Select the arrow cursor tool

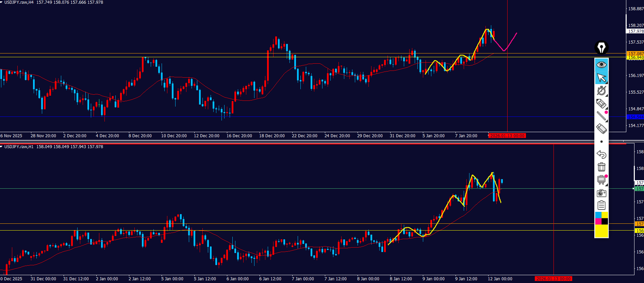tap(601, 78)
